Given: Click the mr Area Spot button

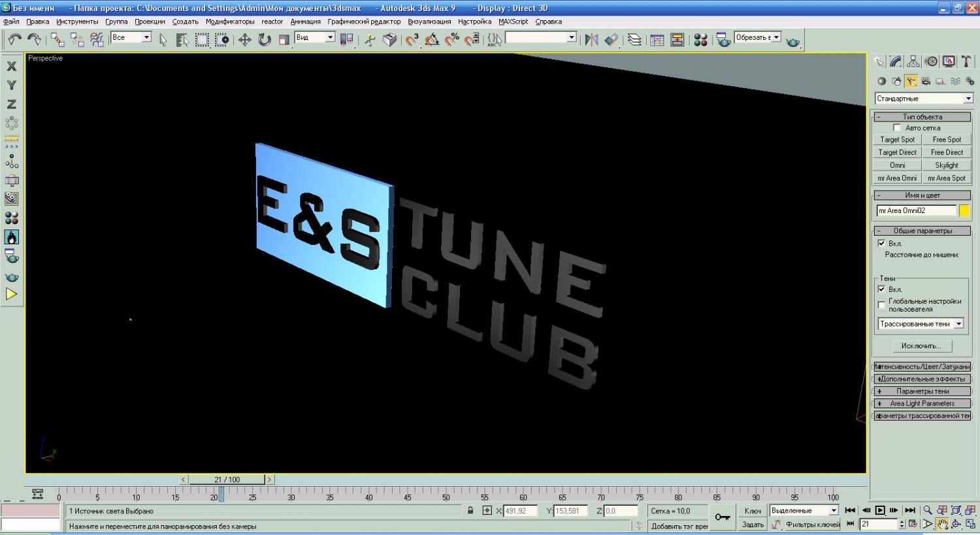Looking at the screenshot, I should coord(947,178).
